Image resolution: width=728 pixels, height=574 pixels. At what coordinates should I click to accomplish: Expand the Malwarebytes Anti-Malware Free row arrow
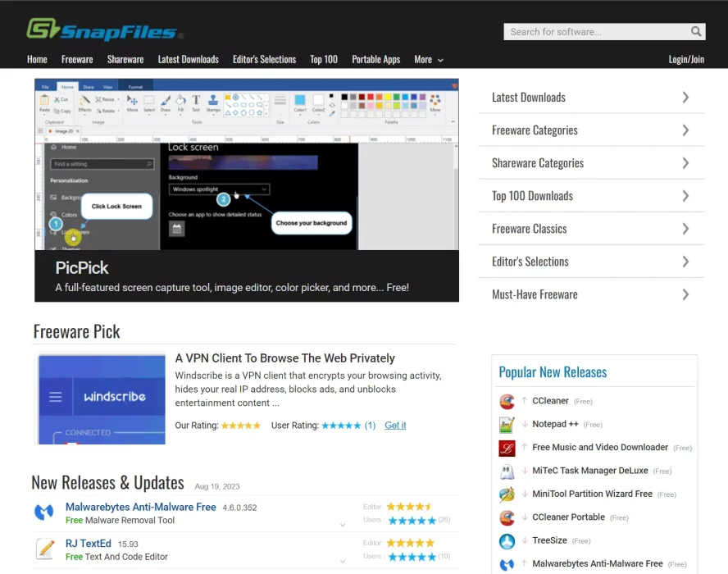click(343, 525)
